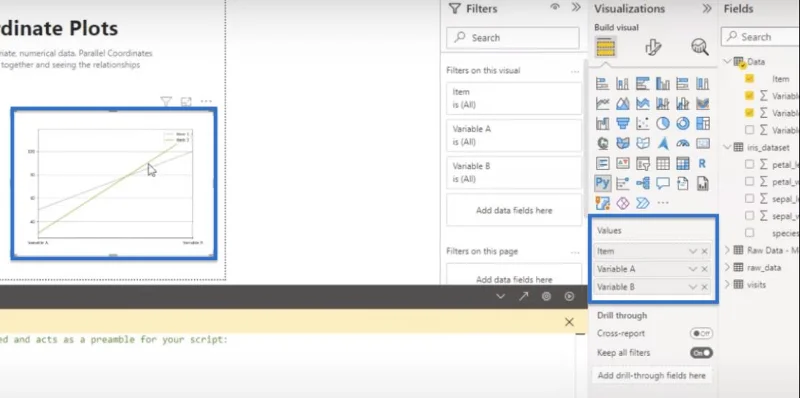This screenshot has height=398, width=800.
Task: Open Variable A dropdown in Values
Action: (x=692, y=269)
